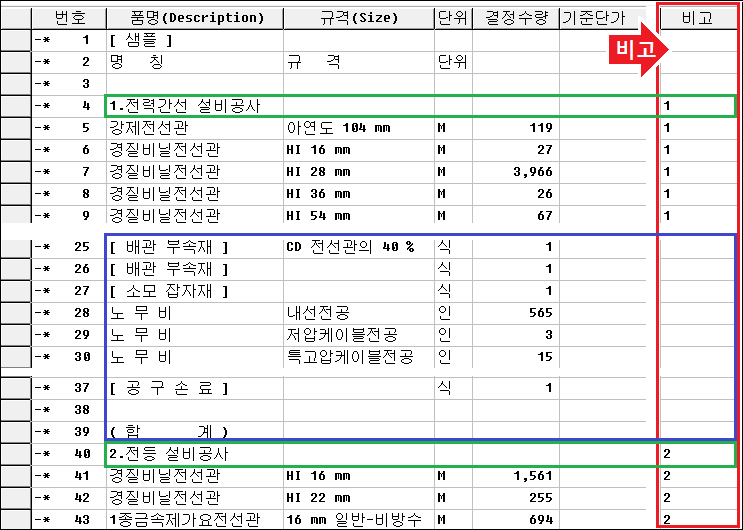Viewport: 743px width, 530px height.
Task: Click the cell '규 격' in row 2
Action: tap(359, 62)
